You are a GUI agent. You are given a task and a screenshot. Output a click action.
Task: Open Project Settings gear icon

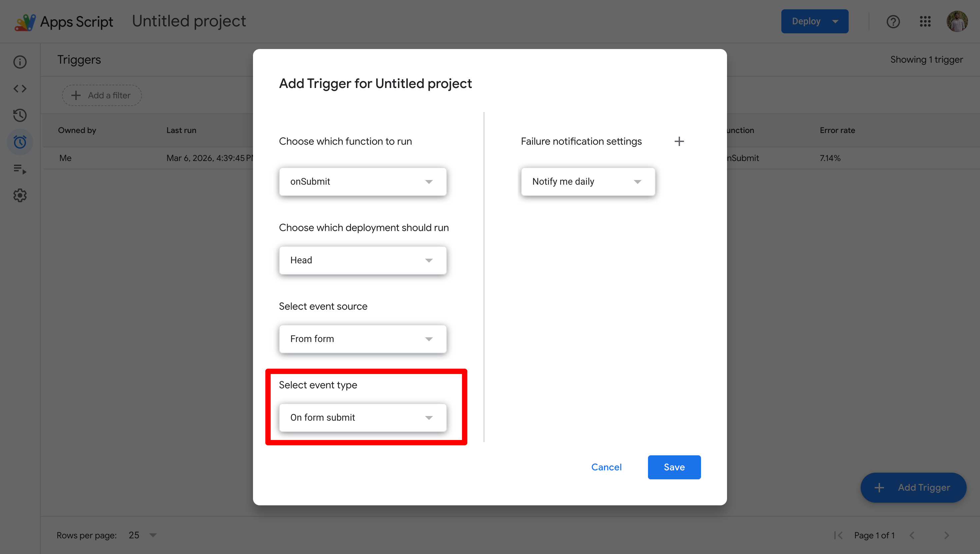coord(20,195)
